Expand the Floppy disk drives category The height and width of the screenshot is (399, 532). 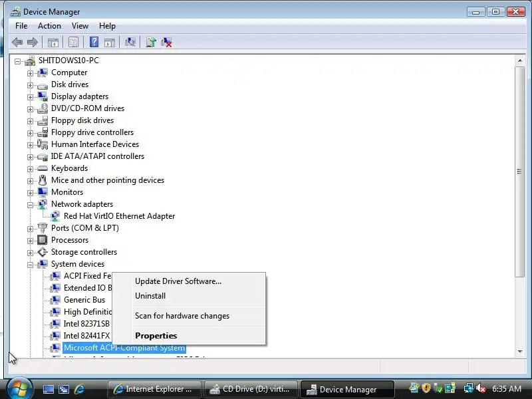pos(30,121)
